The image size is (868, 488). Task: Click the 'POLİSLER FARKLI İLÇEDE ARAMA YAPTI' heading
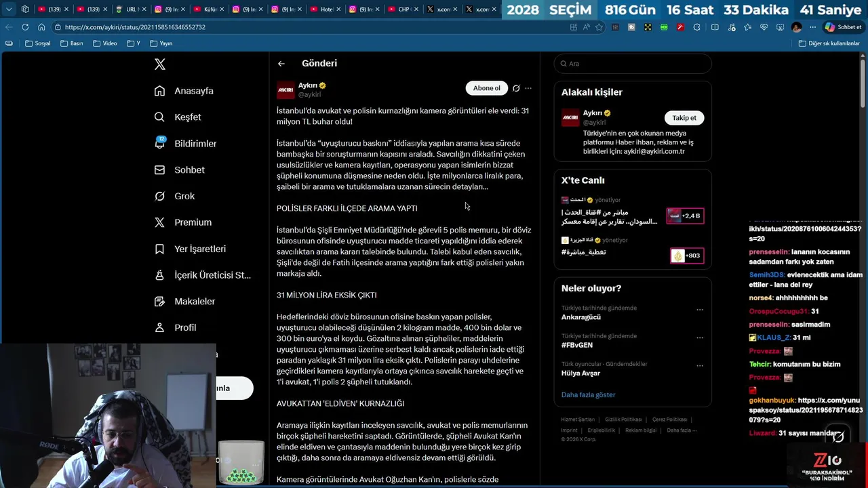tap(347, 208)
